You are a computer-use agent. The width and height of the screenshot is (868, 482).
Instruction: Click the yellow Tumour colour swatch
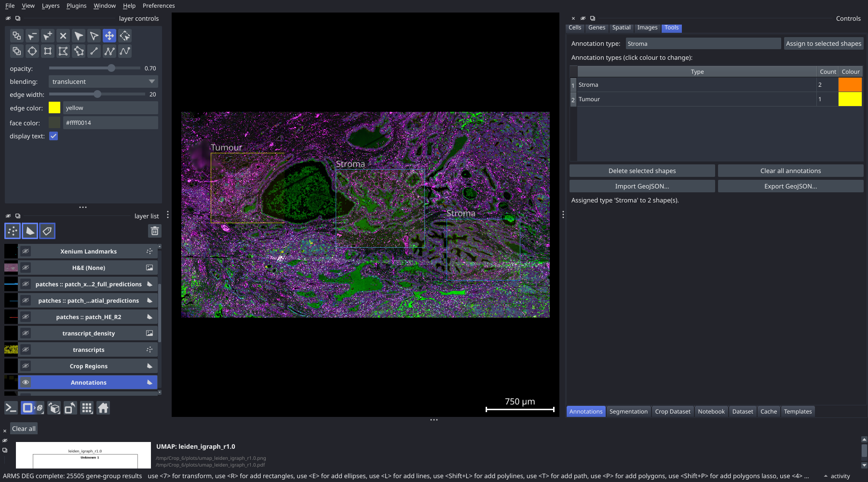tap(850, 99)
